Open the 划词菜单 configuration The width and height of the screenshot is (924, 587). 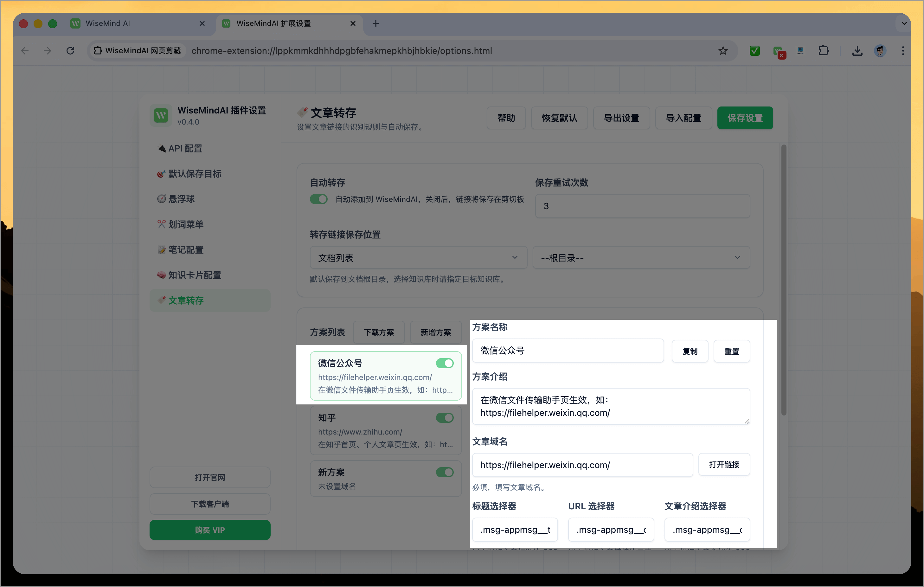186,224
